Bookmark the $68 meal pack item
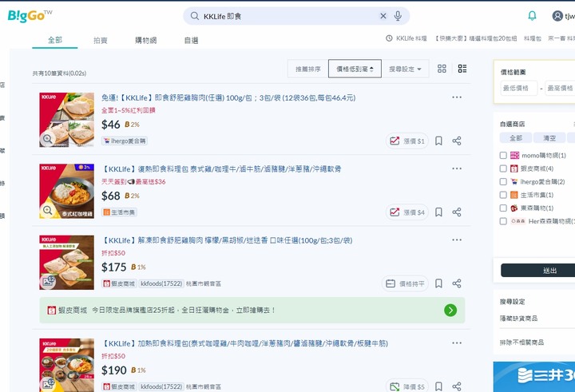The image size is (575, 392). point(438,212)
